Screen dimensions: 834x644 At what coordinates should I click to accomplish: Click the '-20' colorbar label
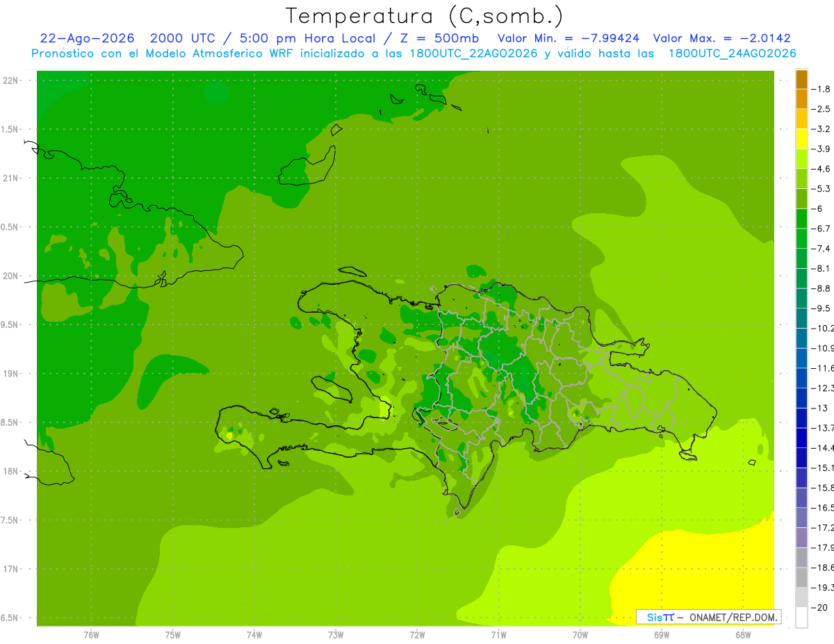click(819, 607)
